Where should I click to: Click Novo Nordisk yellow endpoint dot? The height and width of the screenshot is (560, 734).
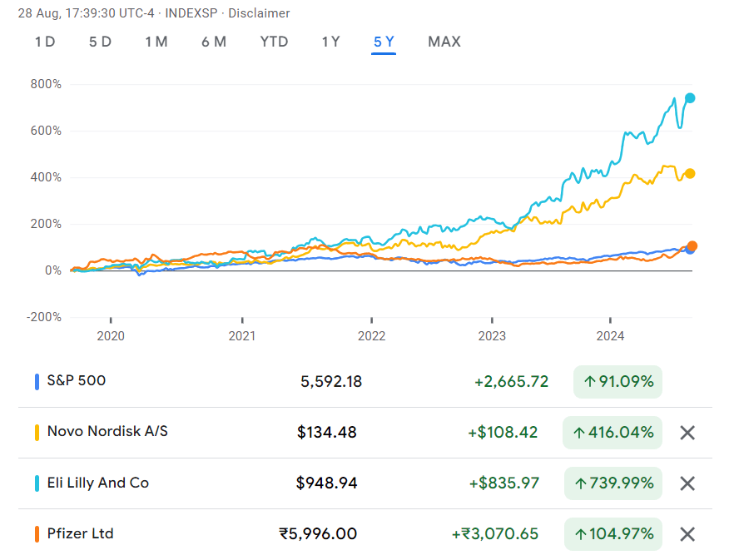[x=690, y=174]
